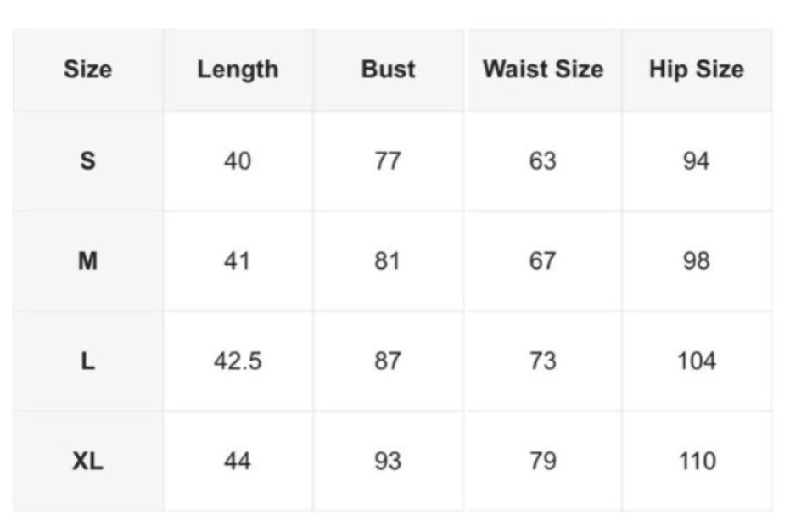Click the L hip value 104

click(697, 361)
